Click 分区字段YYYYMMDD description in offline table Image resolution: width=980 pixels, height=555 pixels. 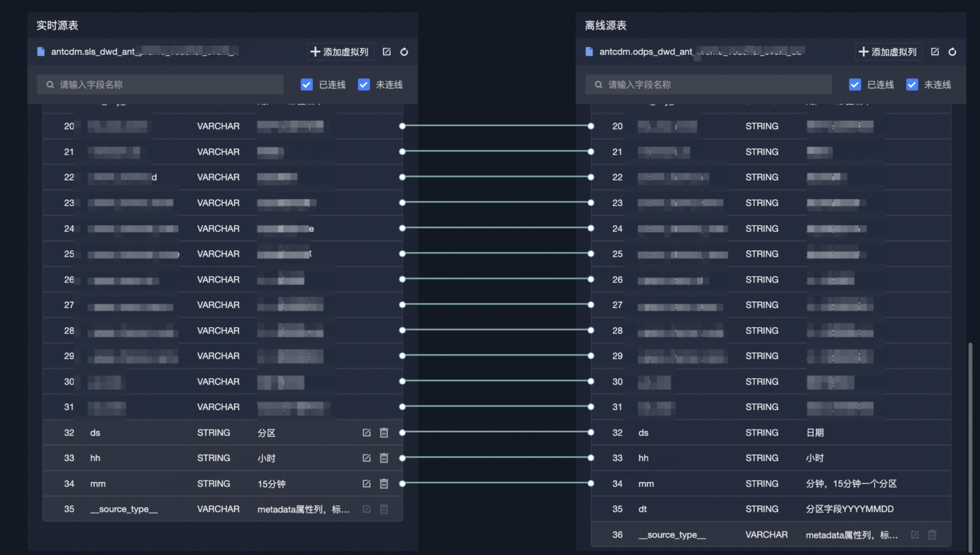tap(850, 509)
